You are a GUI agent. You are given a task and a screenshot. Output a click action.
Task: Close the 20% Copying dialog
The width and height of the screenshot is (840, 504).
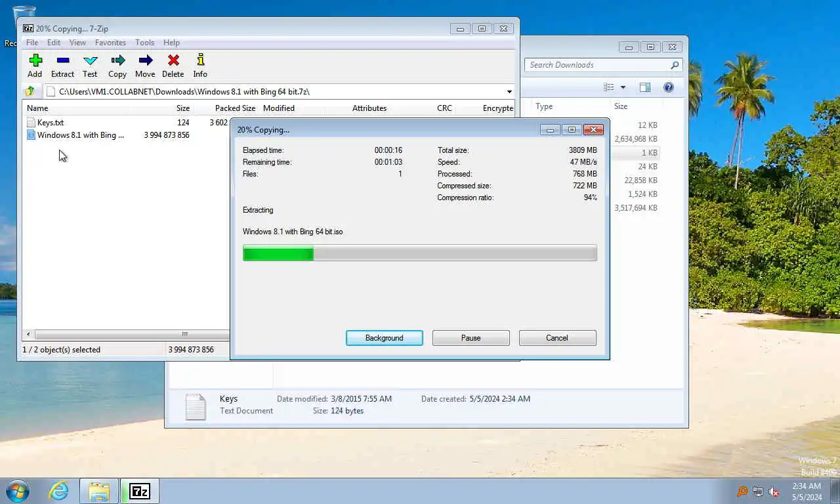(x=593, y=130)
